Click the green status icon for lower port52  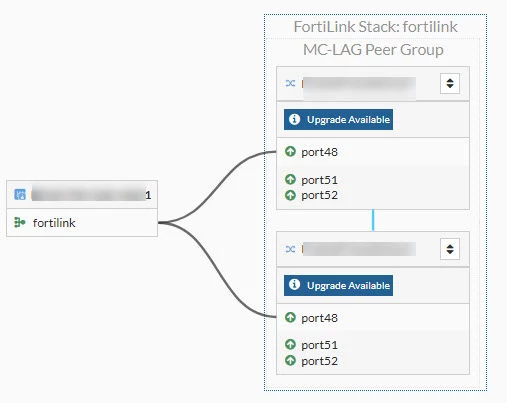tap(290, 360)
